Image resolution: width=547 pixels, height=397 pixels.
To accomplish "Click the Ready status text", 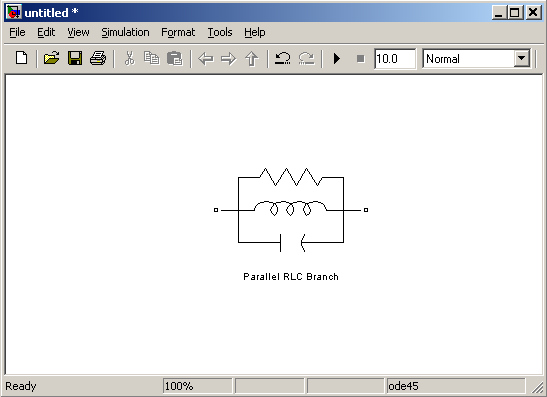I will [21, 386].
